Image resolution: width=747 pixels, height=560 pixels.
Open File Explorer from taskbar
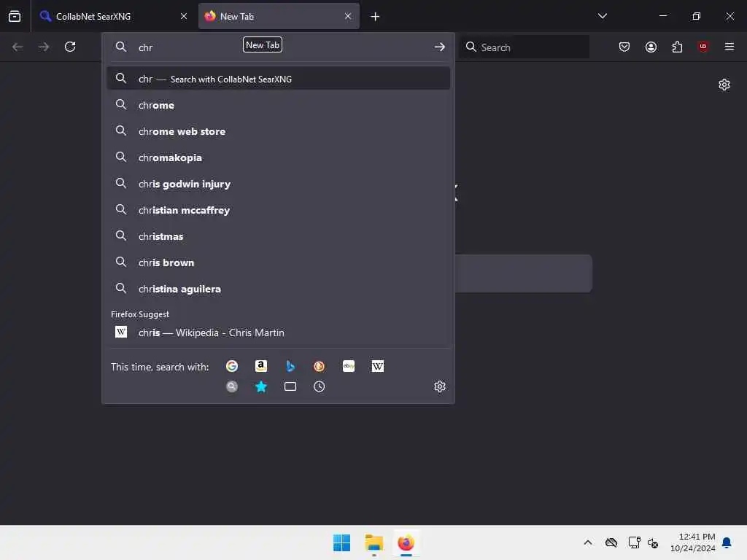click(x=374, y=542)
